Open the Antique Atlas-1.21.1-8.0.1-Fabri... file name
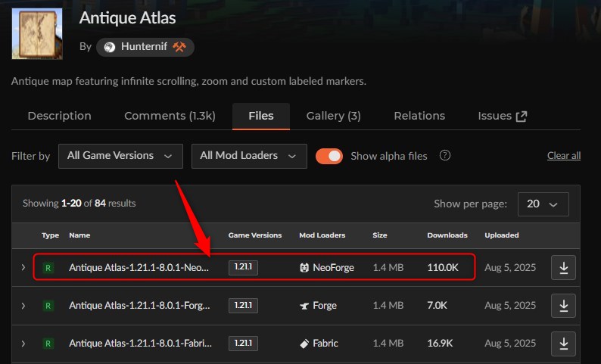Image resolution: width=601 pixels, height=364 pixels. click(x=140, y=344)
